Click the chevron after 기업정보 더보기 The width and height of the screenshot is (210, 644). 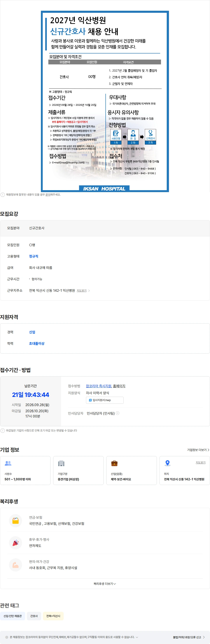(208, 450)
